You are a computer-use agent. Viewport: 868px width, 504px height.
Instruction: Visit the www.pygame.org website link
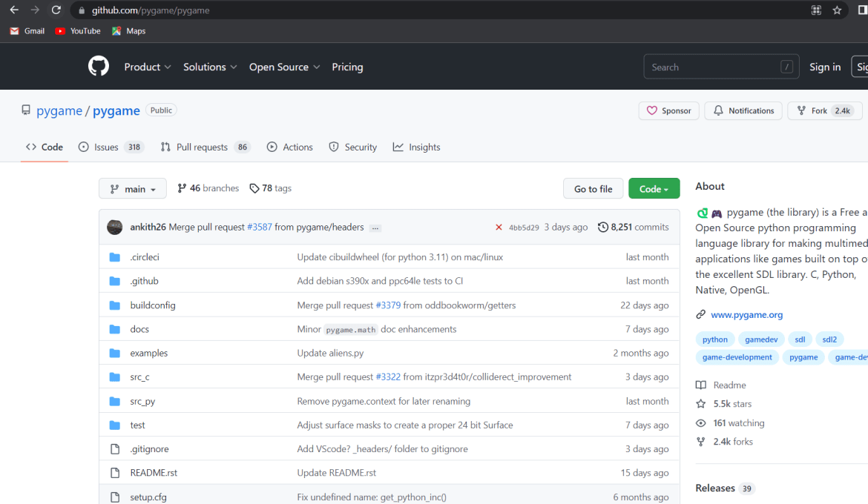(x=747, y=314)
